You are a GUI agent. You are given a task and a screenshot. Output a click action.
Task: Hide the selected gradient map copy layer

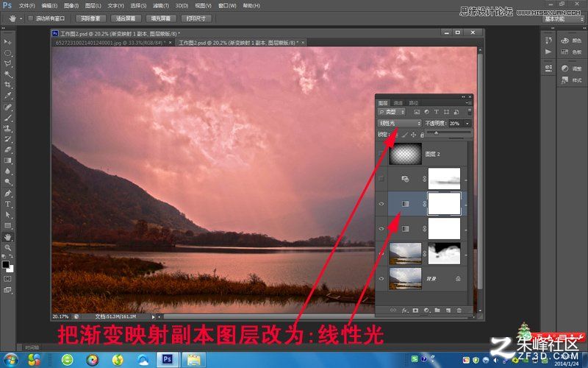381,204
